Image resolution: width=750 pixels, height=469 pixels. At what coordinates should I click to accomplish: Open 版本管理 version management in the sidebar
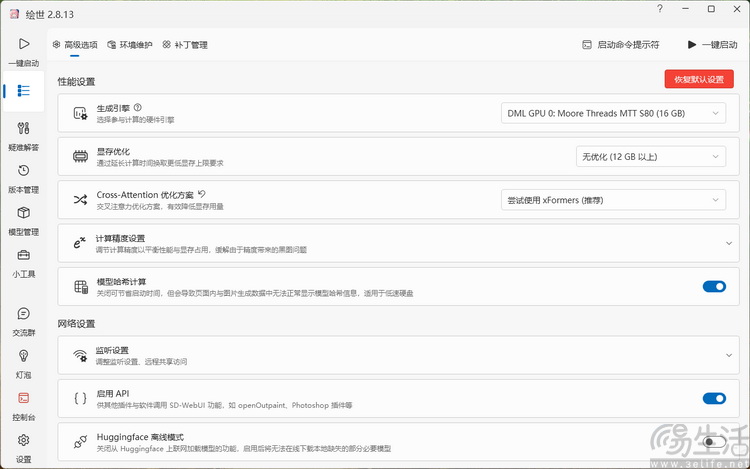click(x=23, y=178)
